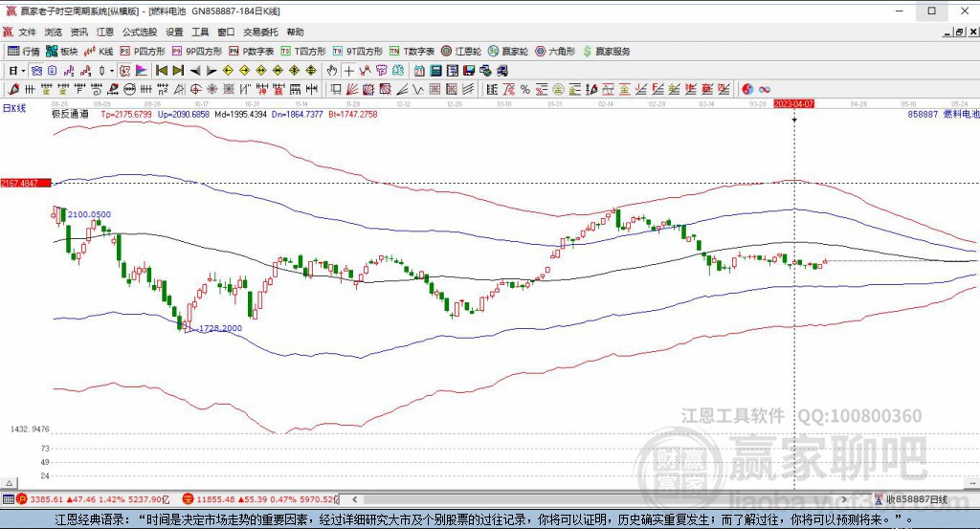Image resolution: width=980 pixels, height=529 pixels.
Task: Click the circled crosshair target tool
Action: 195,89
